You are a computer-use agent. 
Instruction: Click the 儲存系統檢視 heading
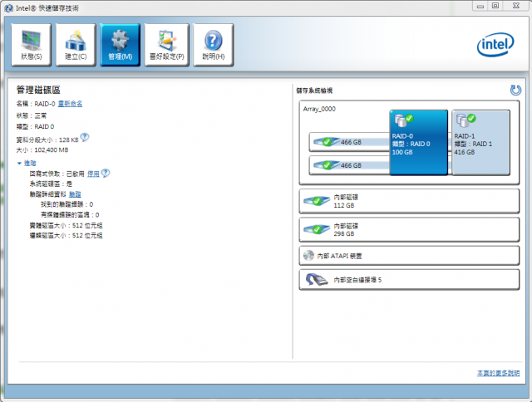point(314,91)
